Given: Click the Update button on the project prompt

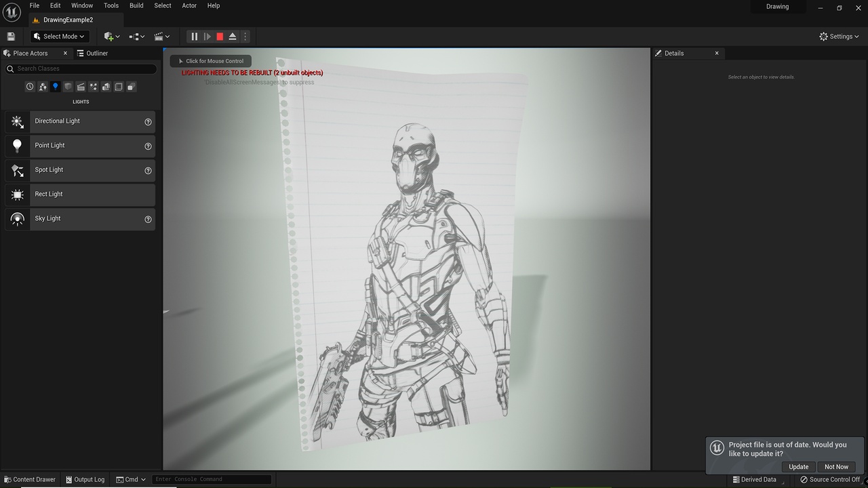Looking at the screenshot, I should pyautogui.click(x=798, y=466).
